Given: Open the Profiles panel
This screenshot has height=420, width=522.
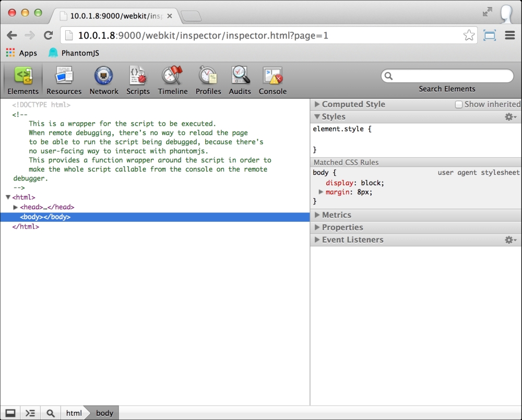Looking at the screenshot, I should pyautogui.click(x=208, y=81).
